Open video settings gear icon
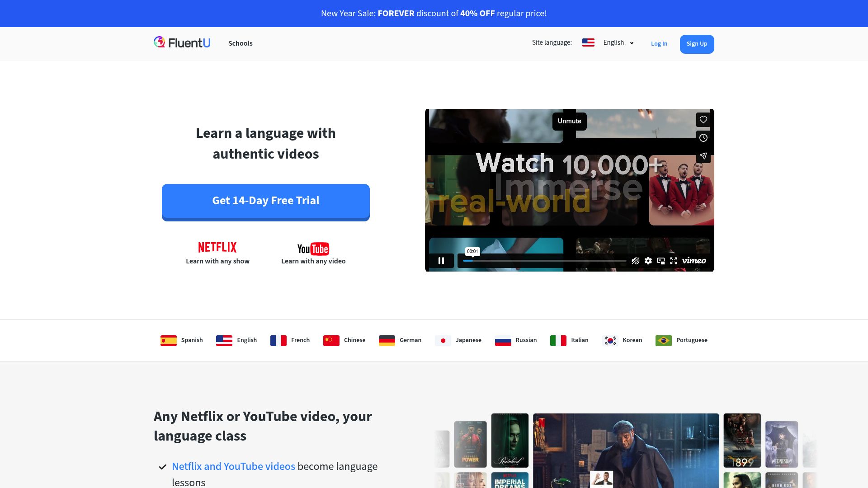 pos(648,261)
